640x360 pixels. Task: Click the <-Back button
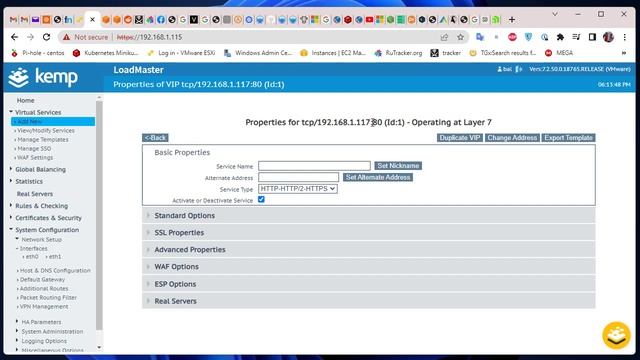[155, 138]
